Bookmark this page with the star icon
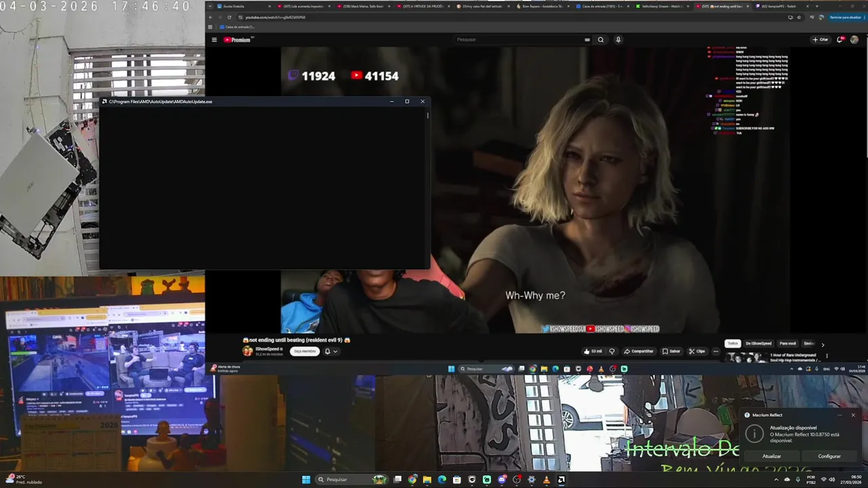This screenshot has height=488, width=868. [x=799, y=17]
